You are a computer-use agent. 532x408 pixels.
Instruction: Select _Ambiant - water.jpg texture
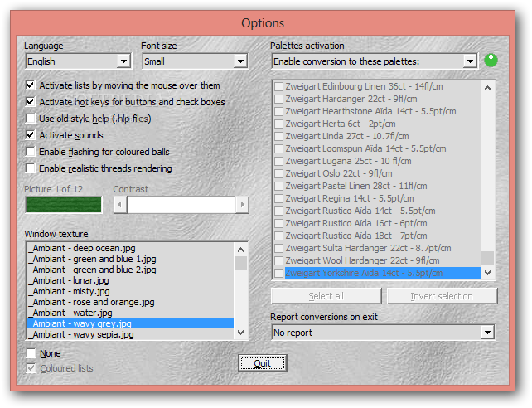coord(130,313)
